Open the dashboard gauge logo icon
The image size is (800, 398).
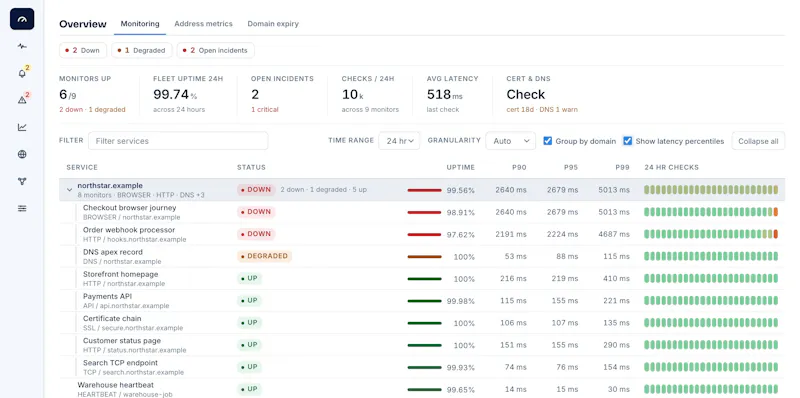point(22,19)
